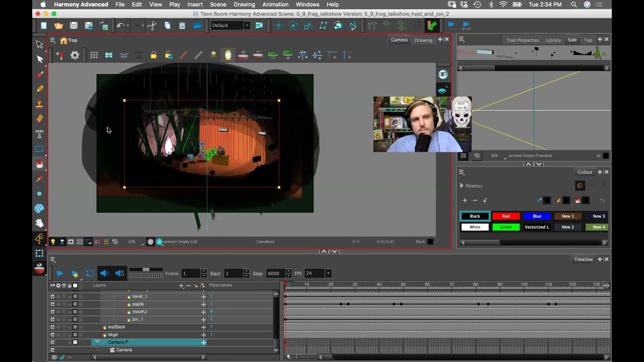Click the Start frame input field

(232, 274)
